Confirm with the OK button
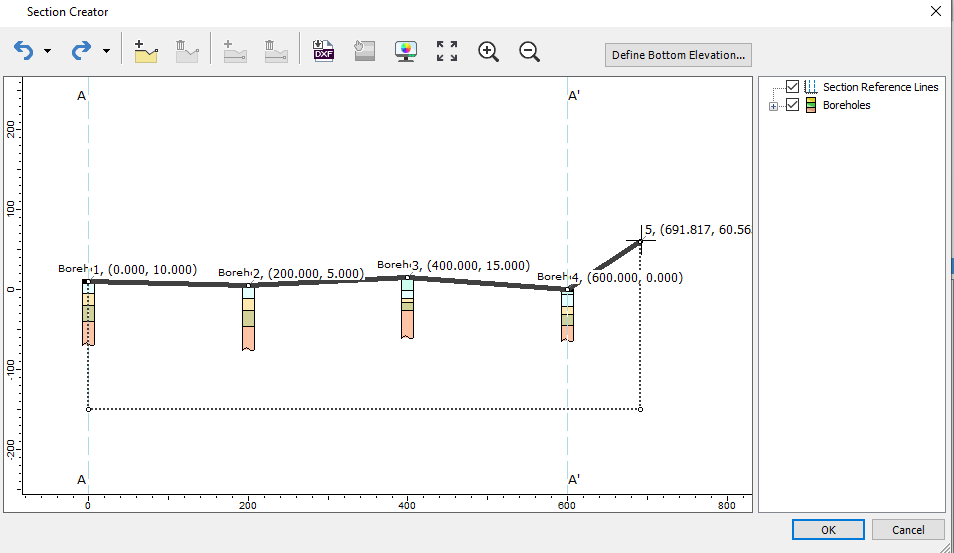Screen dimensions: 954x553 [x=828, y=530]
